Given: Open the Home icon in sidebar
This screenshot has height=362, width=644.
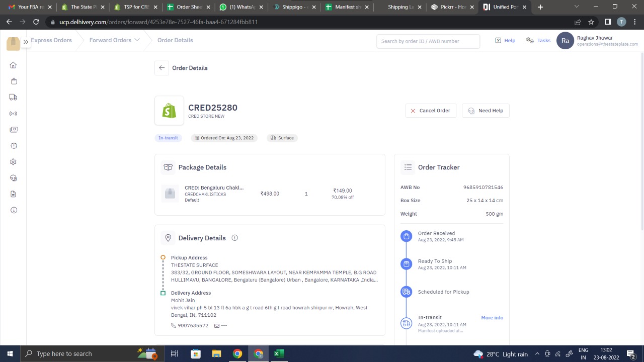Looking at the screenshot, I should point(14,65).
